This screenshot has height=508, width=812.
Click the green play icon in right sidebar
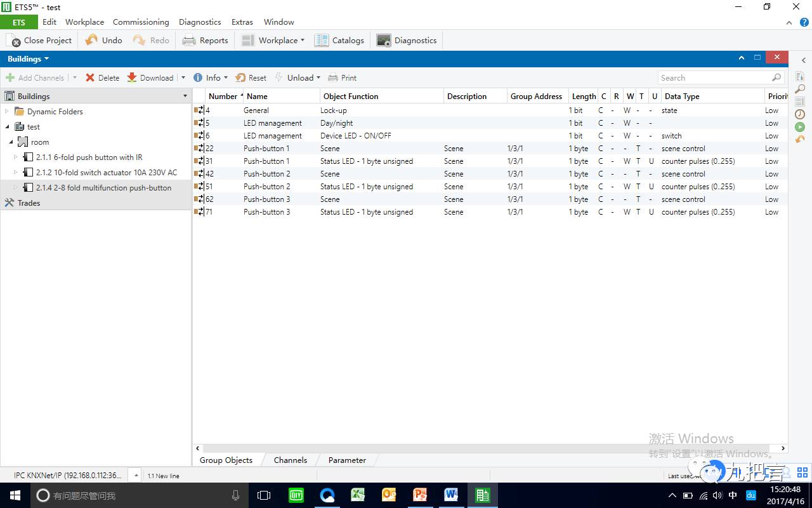[800, 127]
